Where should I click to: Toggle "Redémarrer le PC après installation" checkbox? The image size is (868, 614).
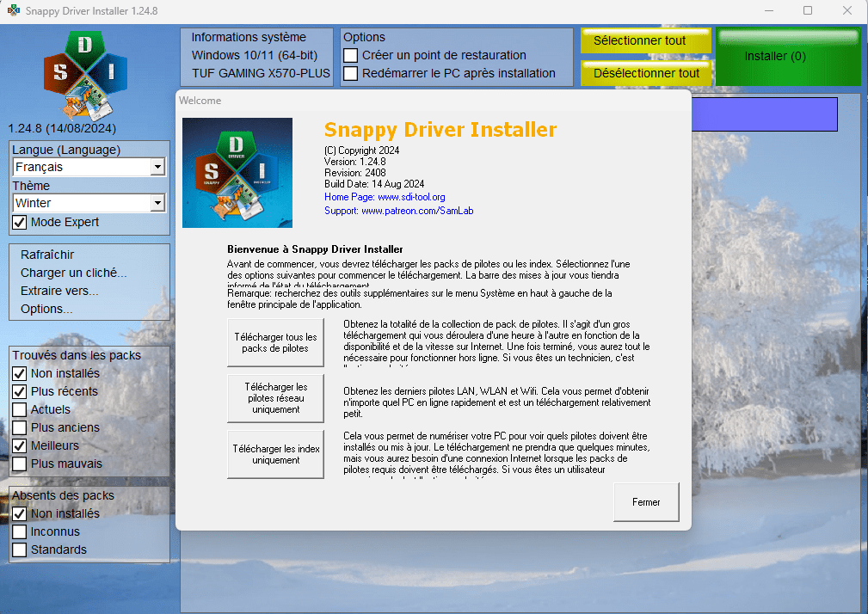(x=351, y=73)
